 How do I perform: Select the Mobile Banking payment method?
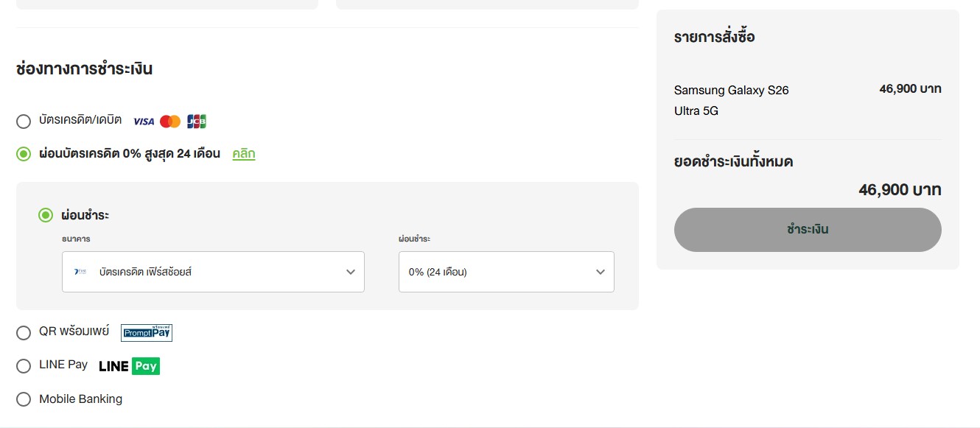(24, 399)
